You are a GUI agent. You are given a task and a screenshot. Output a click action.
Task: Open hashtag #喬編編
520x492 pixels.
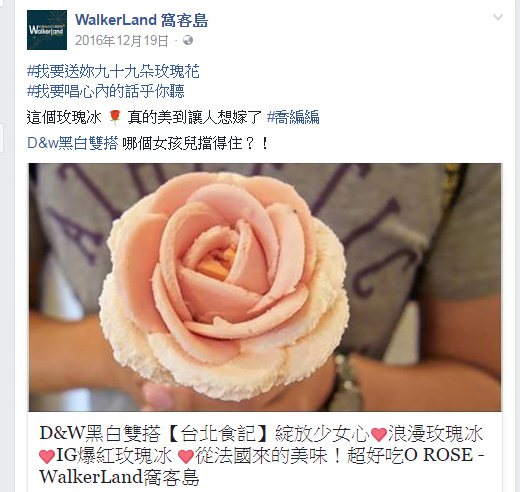pyautogui.click(x=293, y=117)
